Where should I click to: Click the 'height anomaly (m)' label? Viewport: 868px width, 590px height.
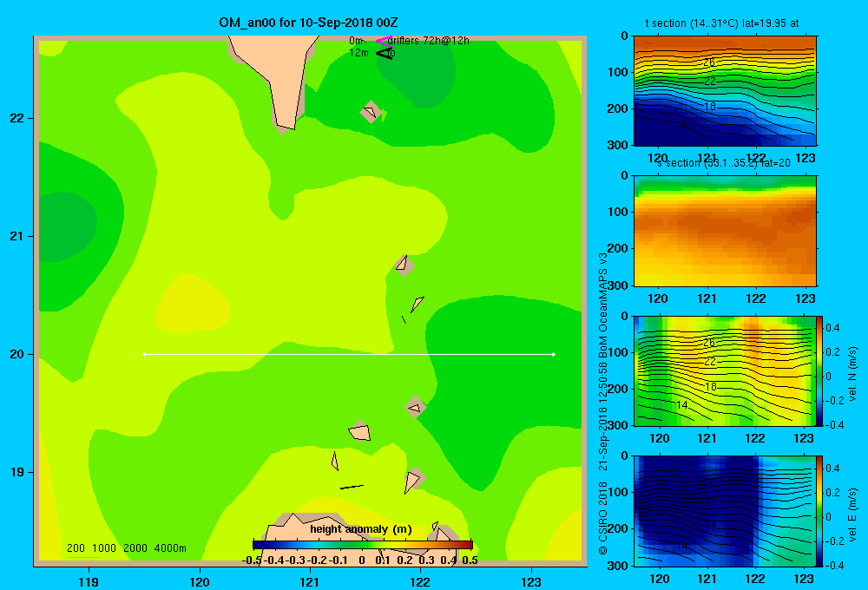[360, 529]
